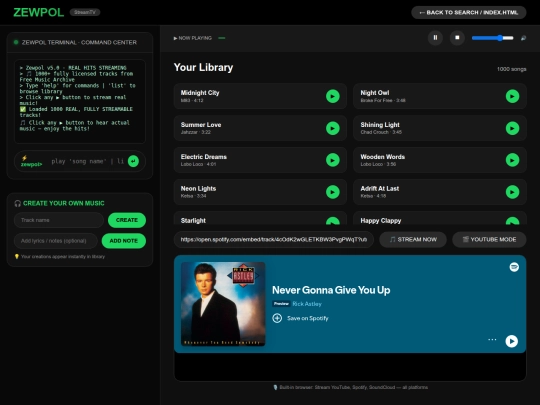
Task: Open the Spotify embed more options dots
Action: pyautogui.click(x=492, y=340)
